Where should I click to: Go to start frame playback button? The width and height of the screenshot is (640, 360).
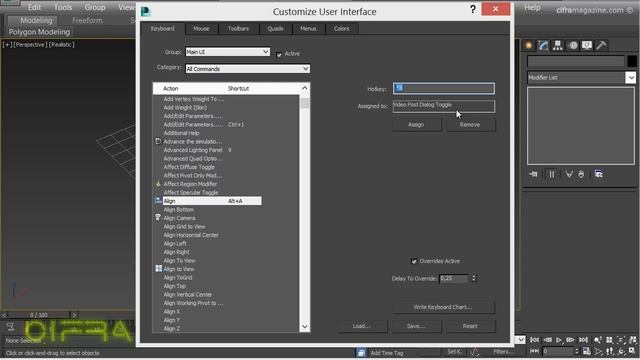click(534, 340)
